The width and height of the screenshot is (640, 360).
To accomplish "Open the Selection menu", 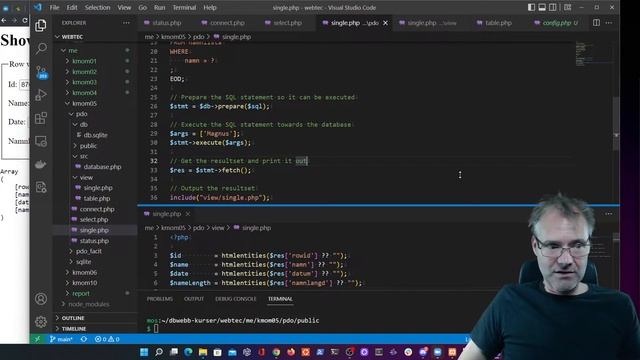I will pos(97,7).
